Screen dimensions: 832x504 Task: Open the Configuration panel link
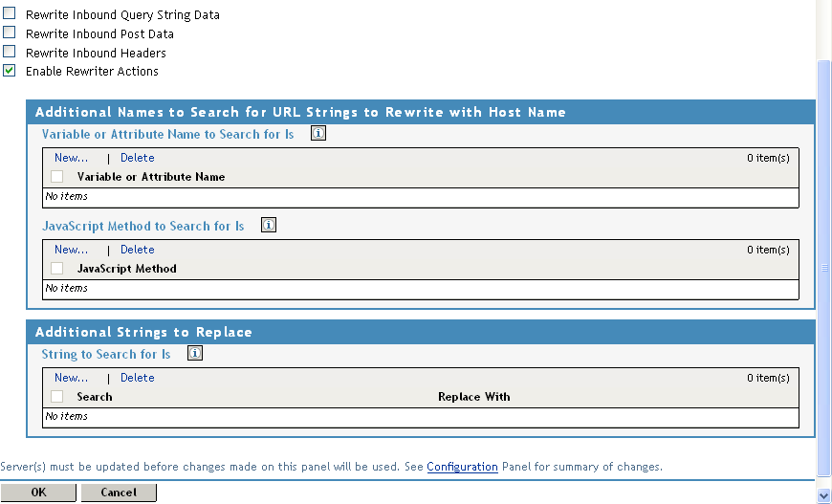(462, 467)
